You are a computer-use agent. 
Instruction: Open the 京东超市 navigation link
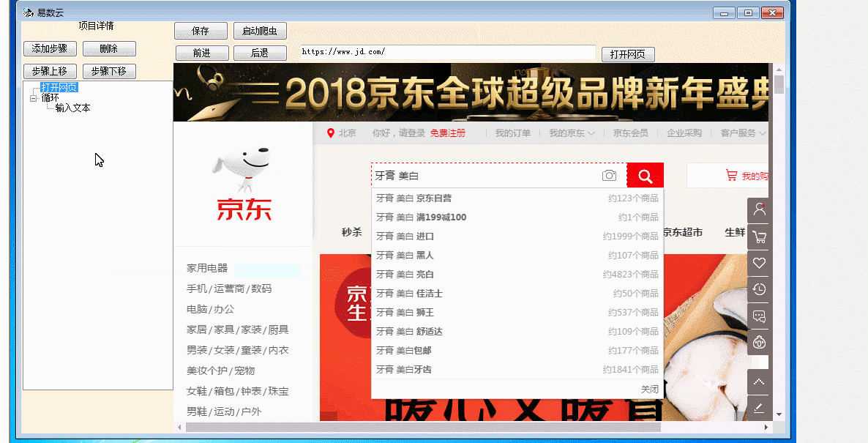(x=683, y=232)
